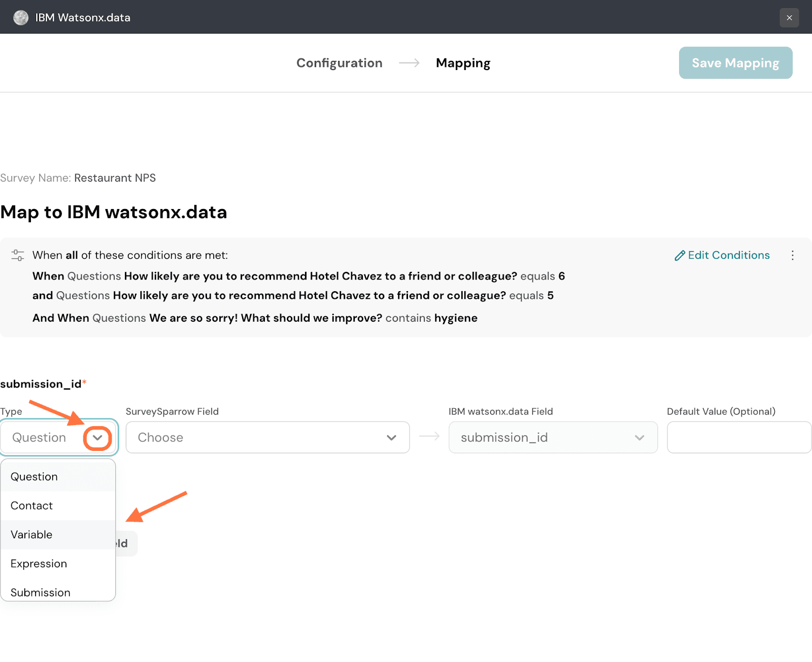Click the arrow between Configuration and Mapping
The height and width of the screenshot is (662, 812).
pos(409,63)
